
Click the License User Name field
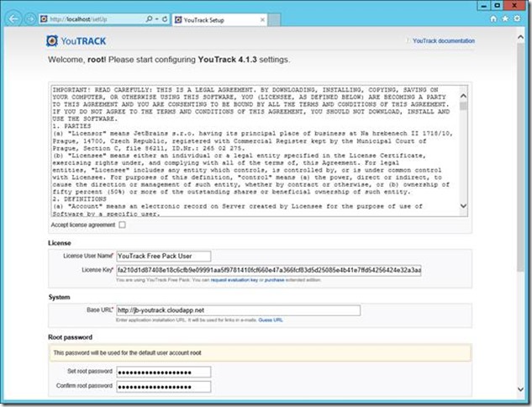(164, 256)
